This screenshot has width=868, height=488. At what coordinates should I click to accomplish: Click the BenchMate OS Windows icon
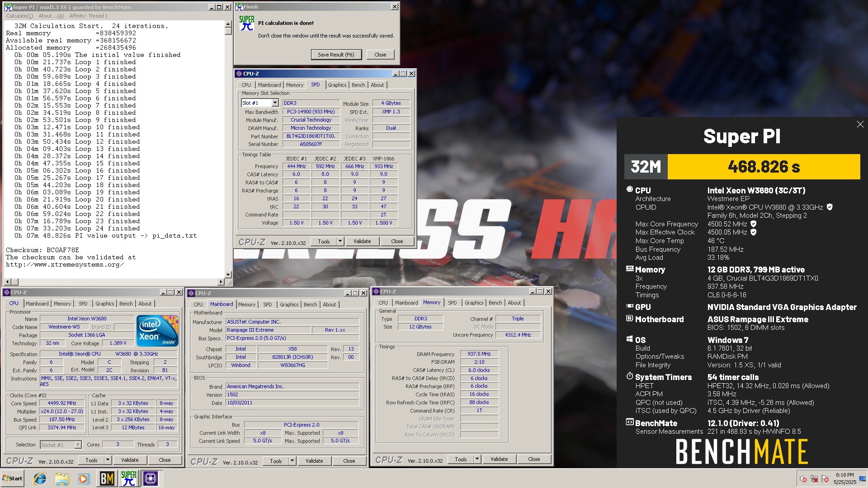tap(629, 339)
